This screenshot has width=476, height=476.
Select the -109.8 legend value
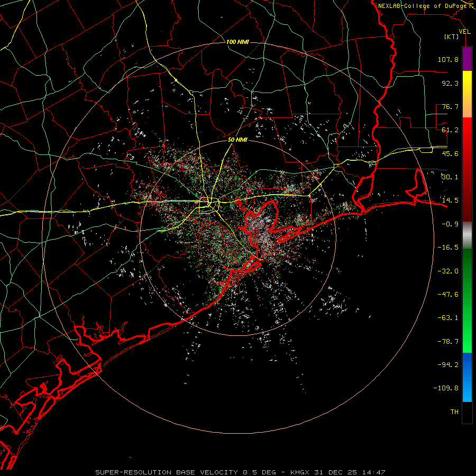click(x=446, y=388)
